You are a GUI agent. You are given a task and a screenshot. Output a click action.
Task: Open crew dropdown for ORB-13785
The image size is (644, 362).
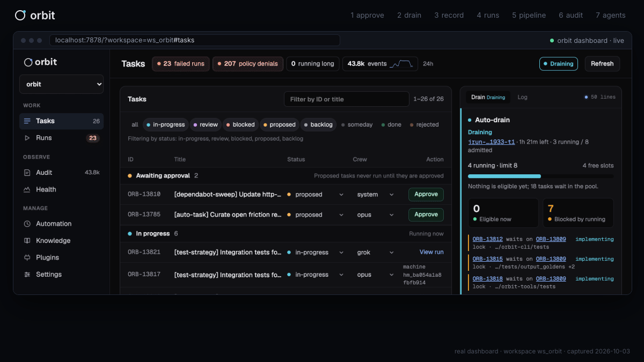[x=375, y=215]
